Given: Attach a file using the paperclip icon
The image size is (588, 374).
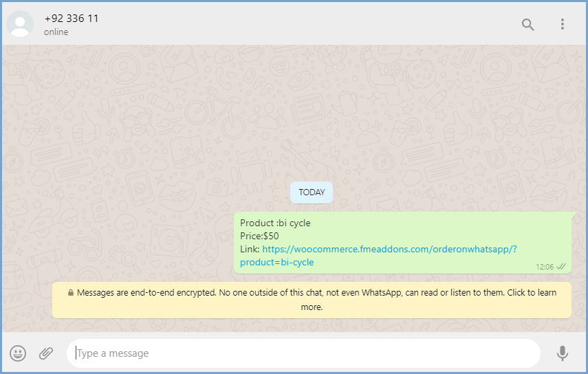Looking at the screenshot, I should click(x=46, y=353).
